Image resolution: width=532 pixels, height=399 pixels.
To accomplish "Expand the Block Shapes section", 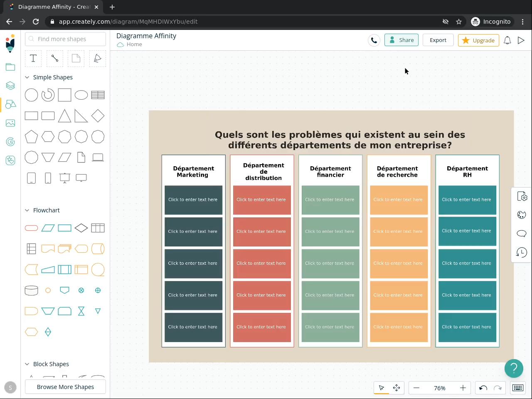I will click(x=27, y=364).
